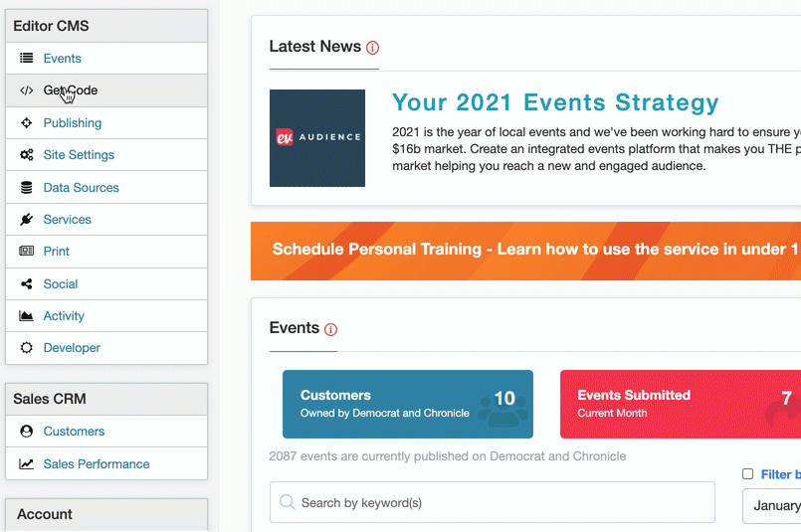
Task: Click the Customers user-circle icon
Action: (27, 432)
